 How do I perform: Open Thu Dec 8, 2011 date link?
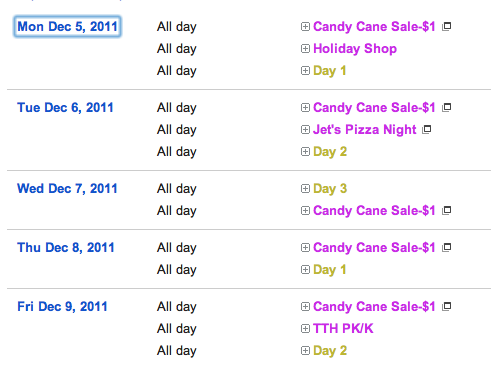(66, 247)
